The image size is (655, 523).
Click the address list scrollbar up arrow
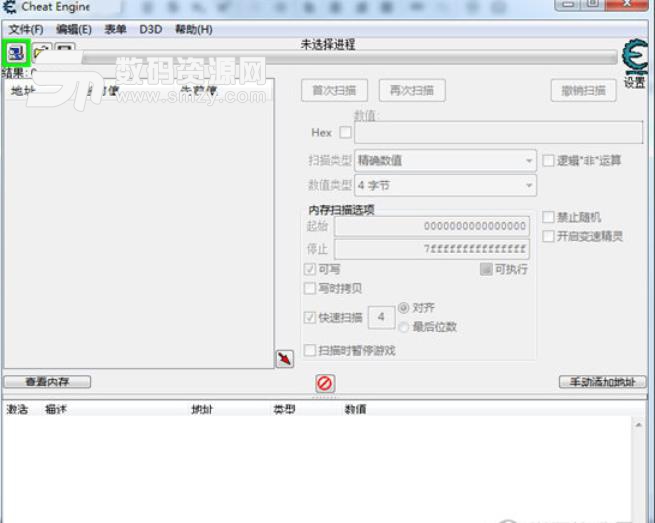pos(638,425)
